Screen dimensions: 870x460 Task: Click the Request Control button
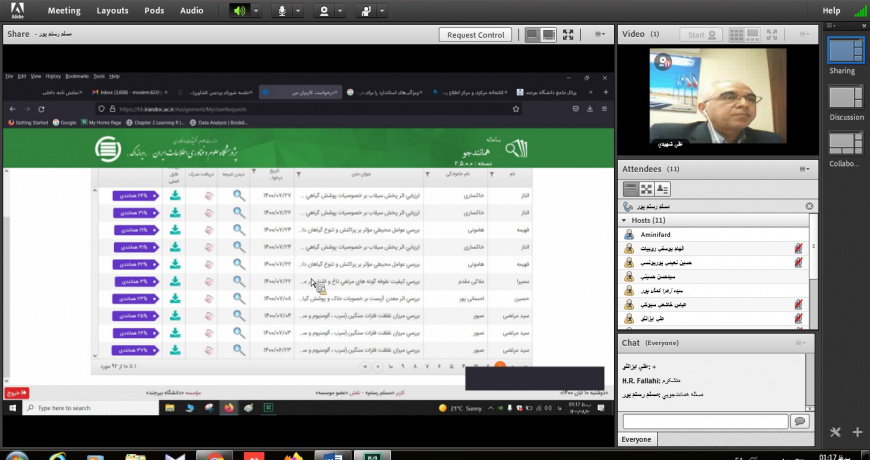(x=476, y=34)
